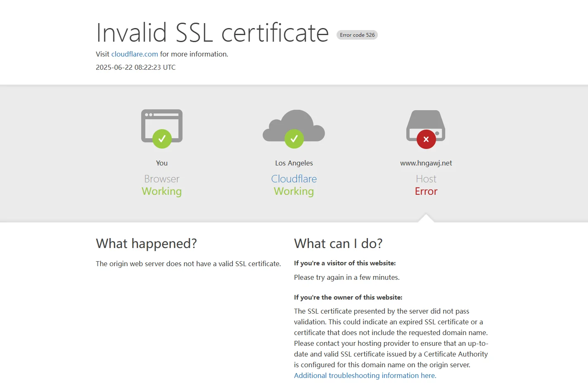Click the Cloudflare link under Los Angeles
Image resolution: width=588 pixels, height=385 pixels.
(294, 179)
